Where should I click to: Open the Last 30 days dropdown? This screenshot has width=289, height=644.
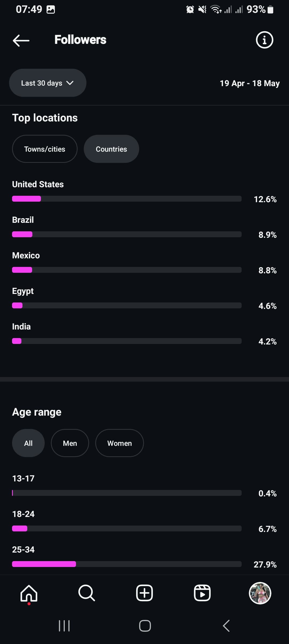(48, 83)
